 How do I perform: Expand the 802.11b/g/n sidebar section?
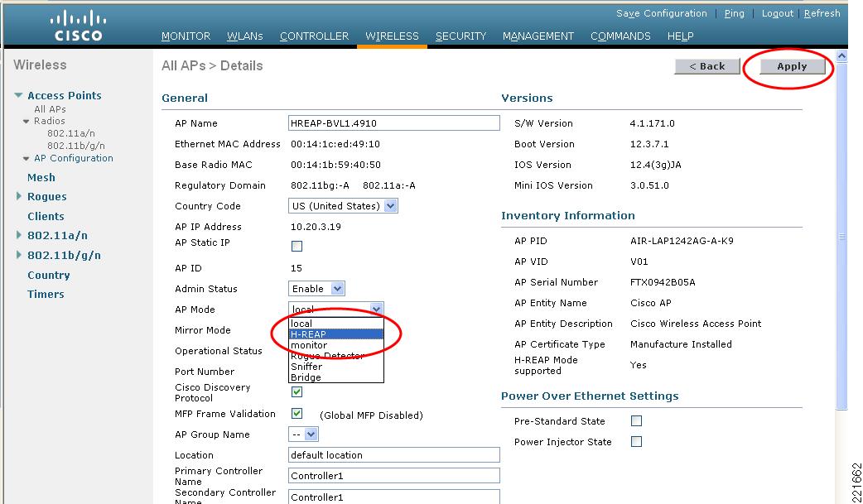[19, 255]
